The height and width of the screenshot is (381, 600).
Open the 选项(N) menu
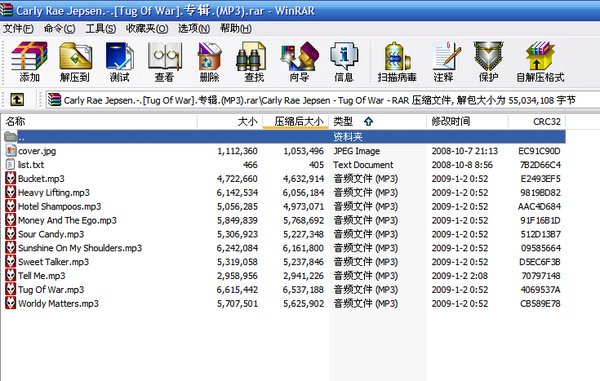point(194,28)
